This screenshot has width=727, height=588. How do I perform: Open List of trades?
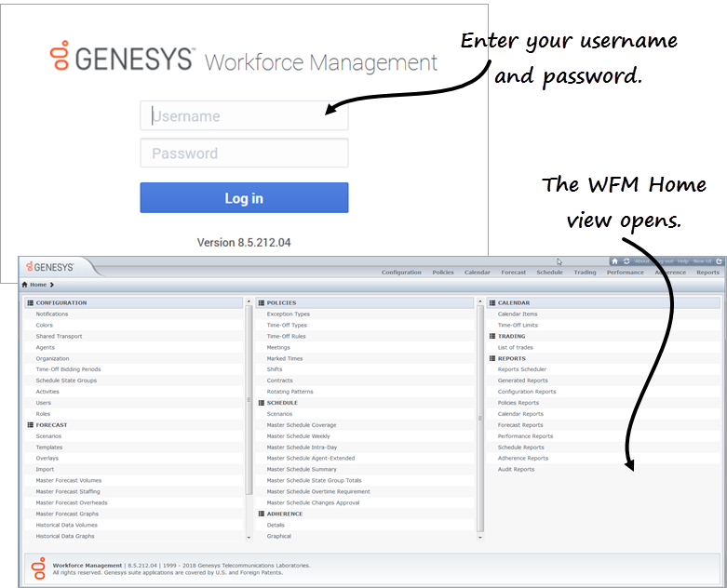click(x=515, y=347)
